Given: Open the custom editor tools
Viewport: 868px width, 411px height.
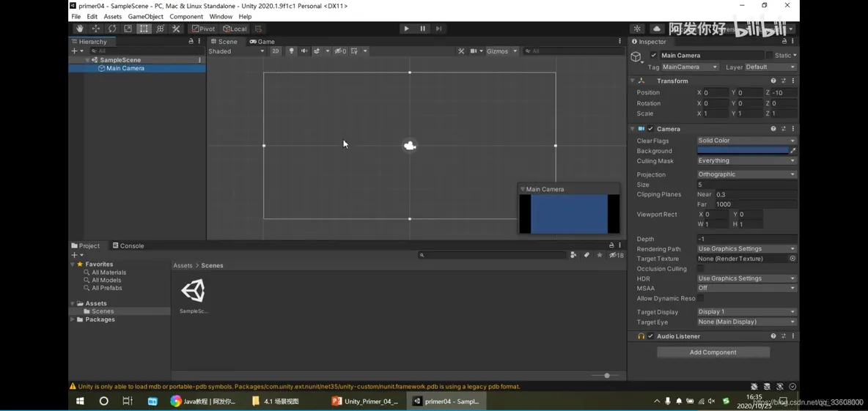Looking at the screenshot, I should coord(176,29).
